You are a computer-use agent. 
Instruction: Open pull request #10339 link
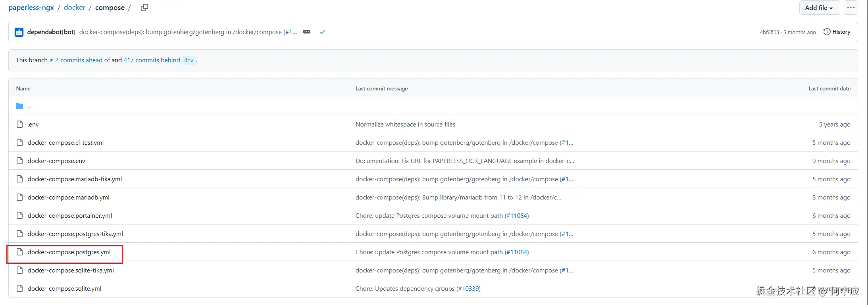(468, 288)
